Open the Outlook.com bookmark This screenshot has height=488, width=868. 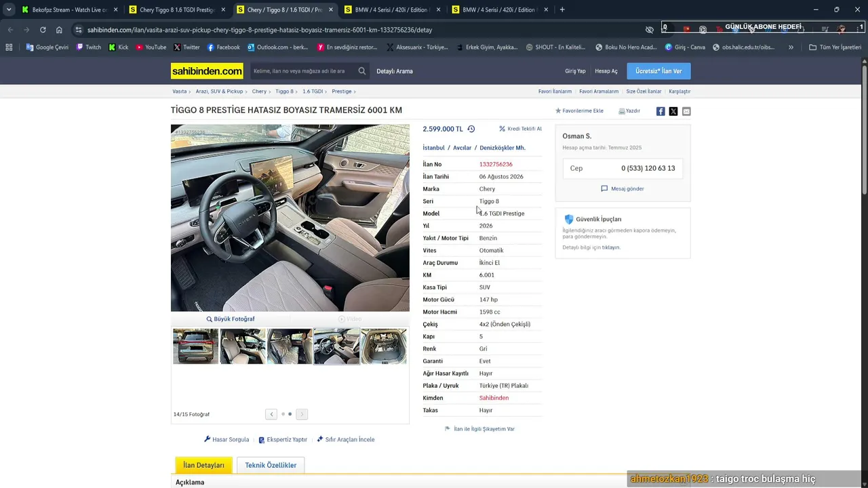point(277,47)
